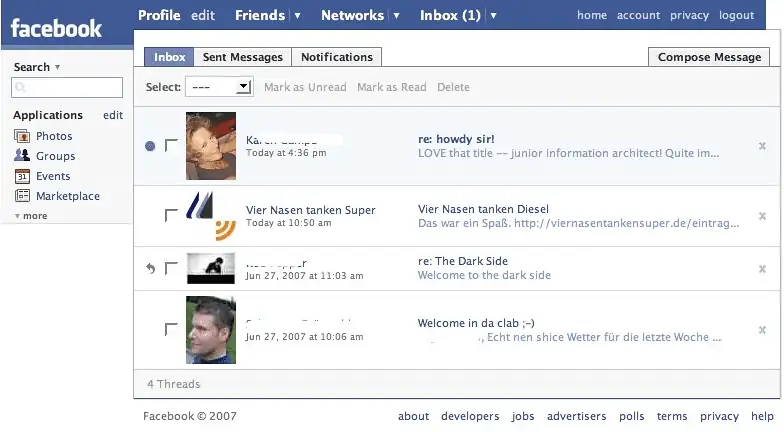The height and width of the screenshot is (432, 784).
Task: Open the Events calendar icon
Action: (x=22, y=176)
